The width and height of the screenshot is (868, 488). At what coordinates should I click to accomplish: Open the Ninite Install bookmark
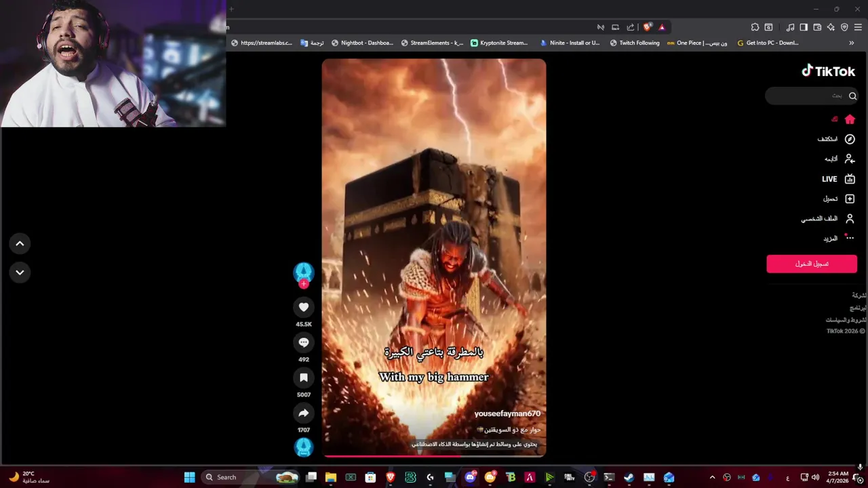570,43
